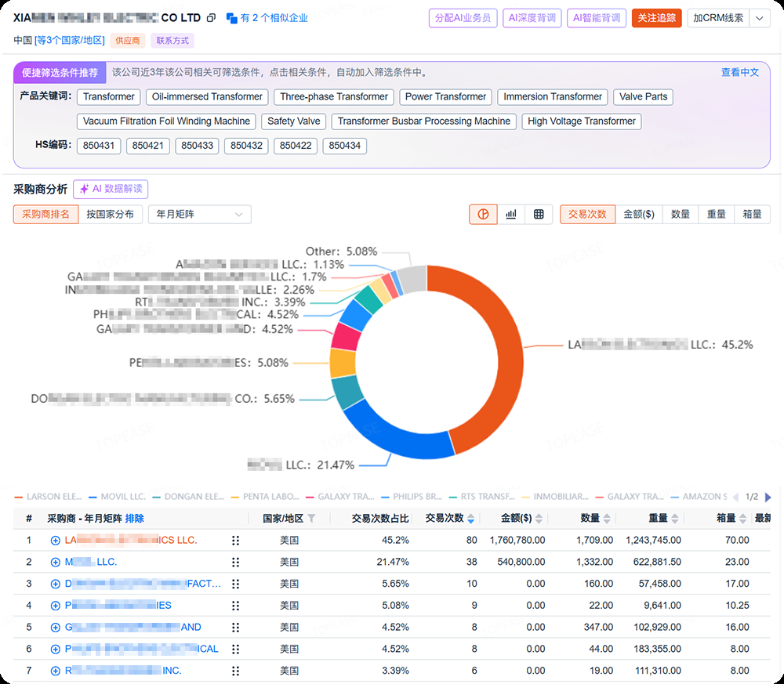Screen dimensions: 784x684
Task: Filter by 国家/地区 column funnel icon
Action: tap(311, 519)
